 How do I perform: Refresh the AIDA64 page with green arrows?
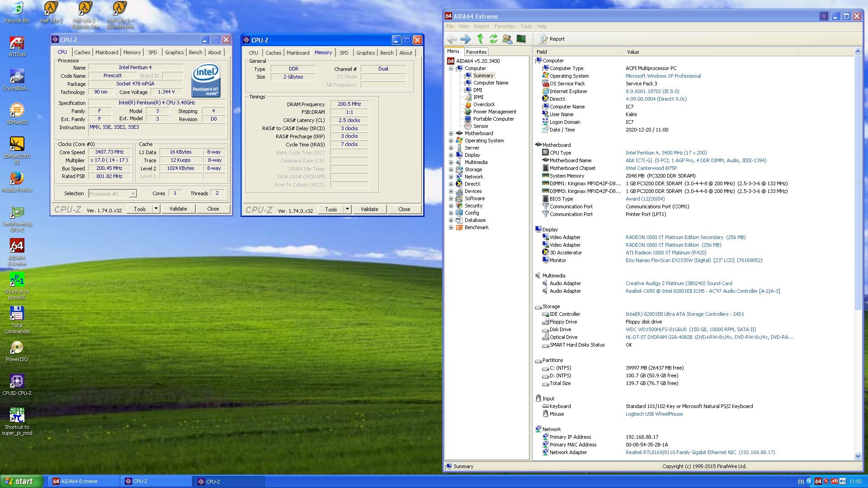[493, 39]
